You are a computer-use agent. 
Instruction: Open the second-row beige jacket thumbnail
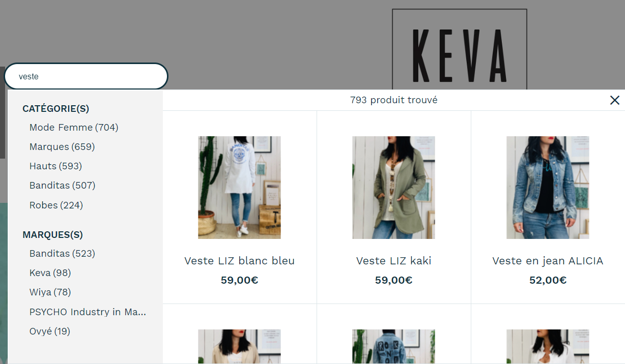pos(239,347)
